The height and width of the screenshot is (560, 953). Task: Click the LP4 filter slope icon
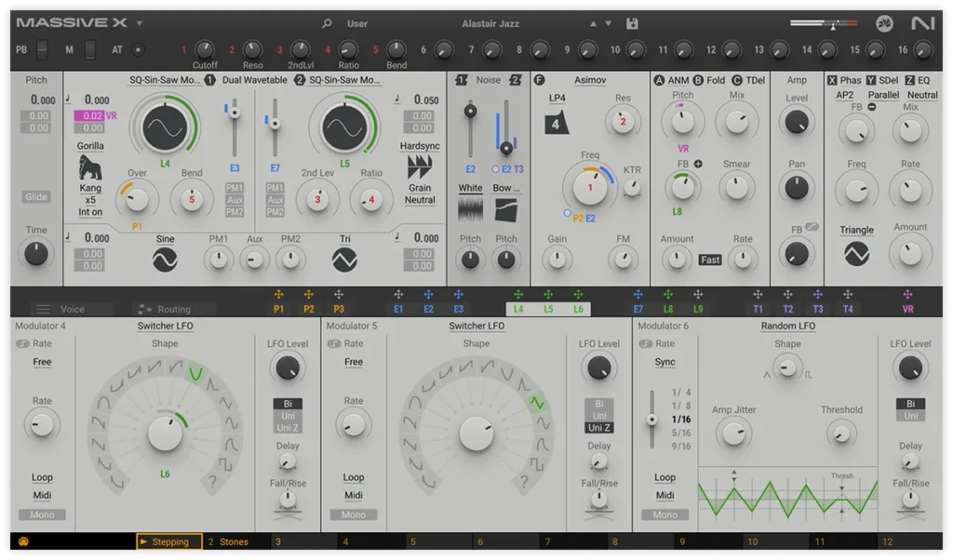coord(557,124)
